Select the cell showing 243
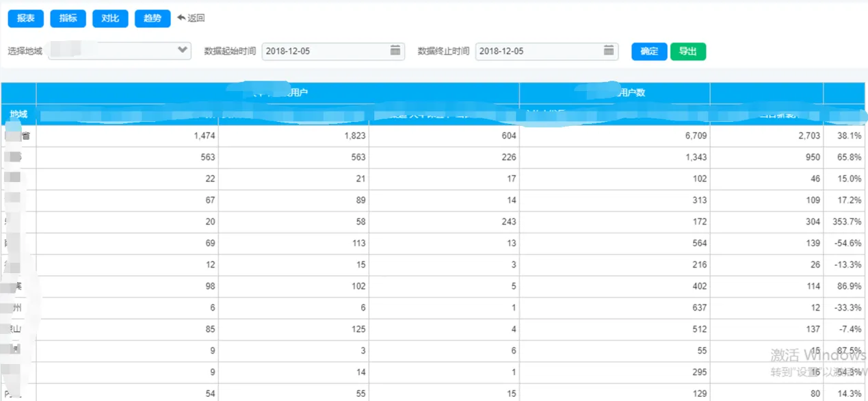This screenshot has width=868, height=401. (444, 222)
